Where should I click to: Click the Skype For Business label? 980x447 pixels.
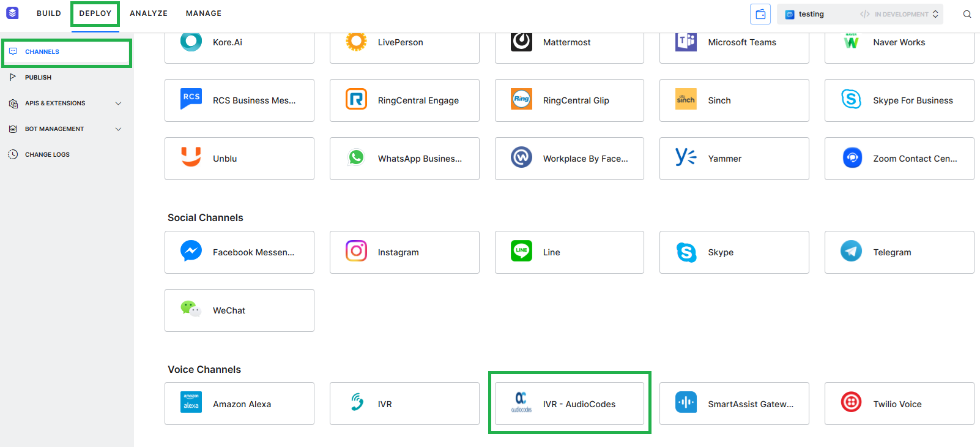[913, 100]
